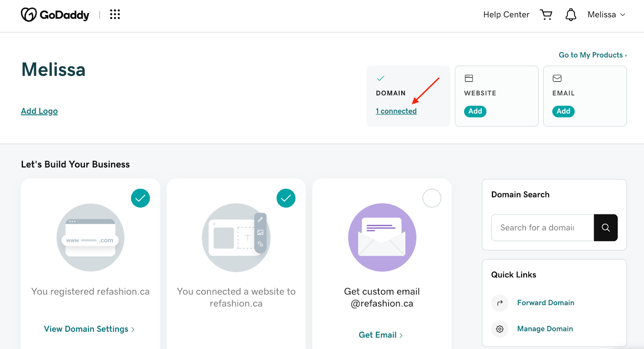Click the Manage Domain gear icon
644x349 pixels.
click(x=500, y=329)
